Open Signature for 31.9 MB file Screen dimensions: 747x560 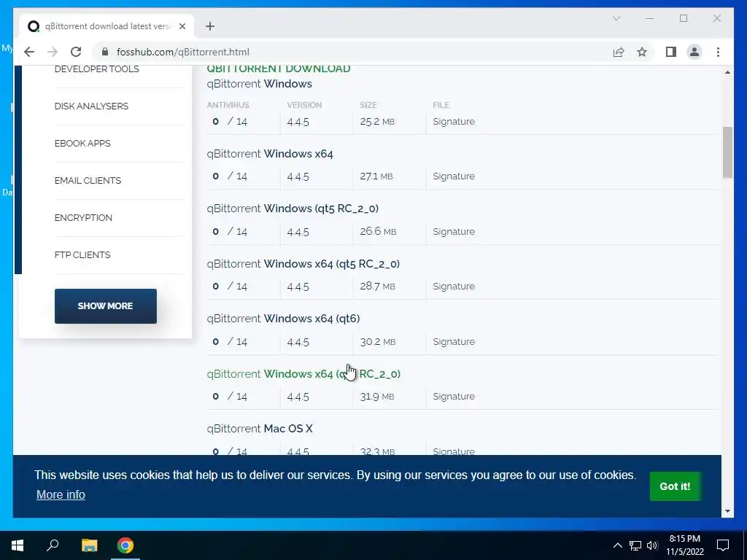click(x=454, y=396)
